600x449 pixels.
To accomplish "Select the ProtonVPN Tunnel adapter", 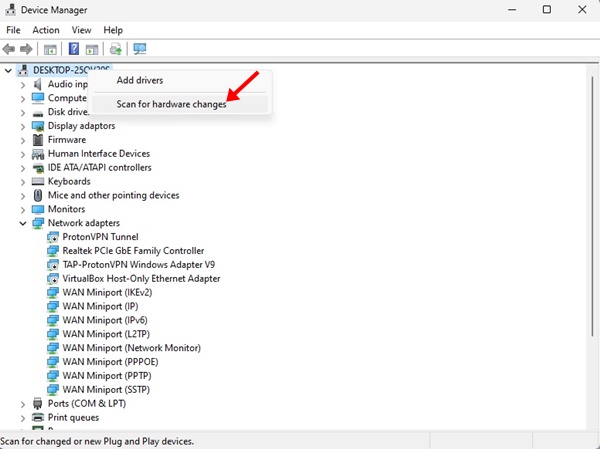I will [102, 237].
